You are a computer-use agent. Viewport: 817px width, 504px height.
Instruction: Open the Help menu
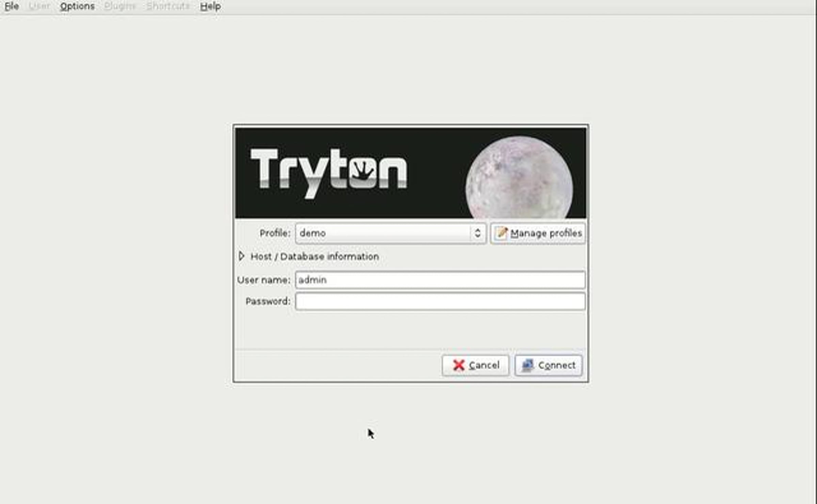click(210, 6)
